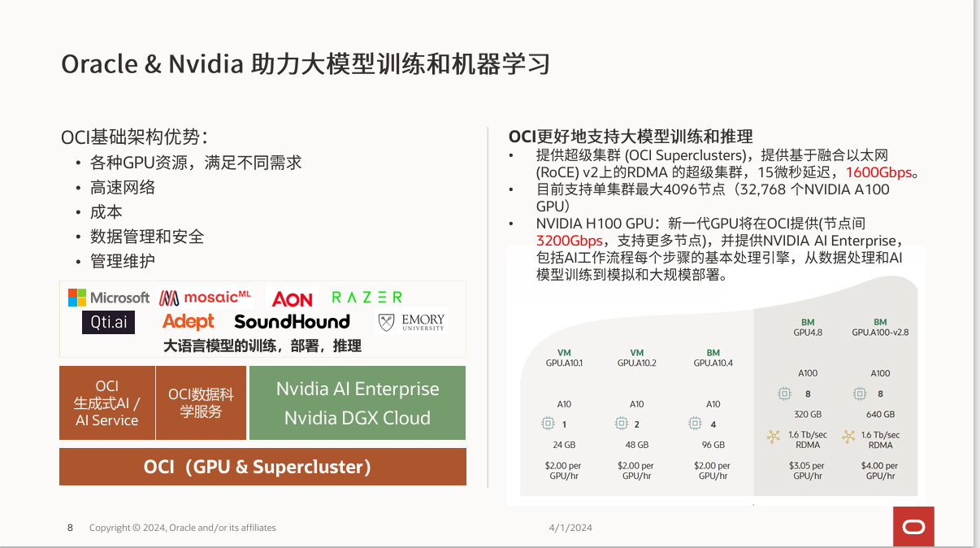Screen dimensions: 980x548
Task: Click the 'OCI数据科学服务' box
Action: coord(201,403)
